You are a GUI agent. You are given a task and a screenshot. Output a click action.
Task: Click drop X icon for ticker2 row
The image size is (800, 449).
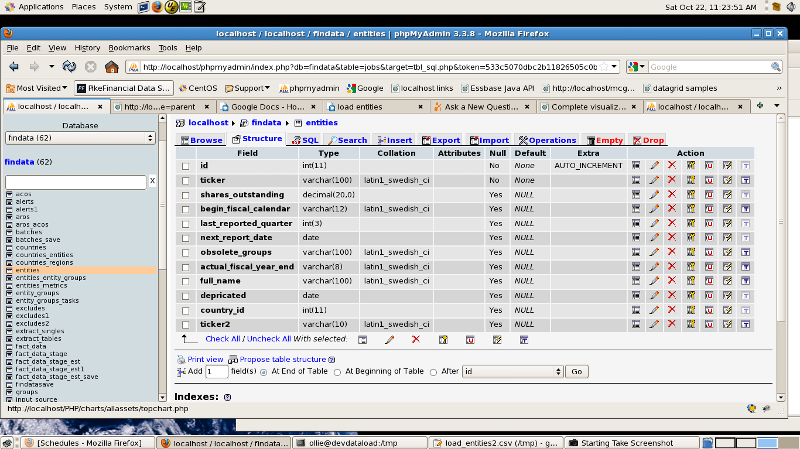(672, 324)
